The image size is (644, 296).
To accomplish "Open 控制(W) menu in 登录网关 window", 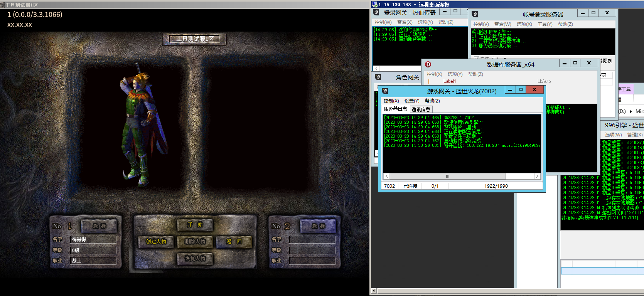I will click(x=383, y=22).
